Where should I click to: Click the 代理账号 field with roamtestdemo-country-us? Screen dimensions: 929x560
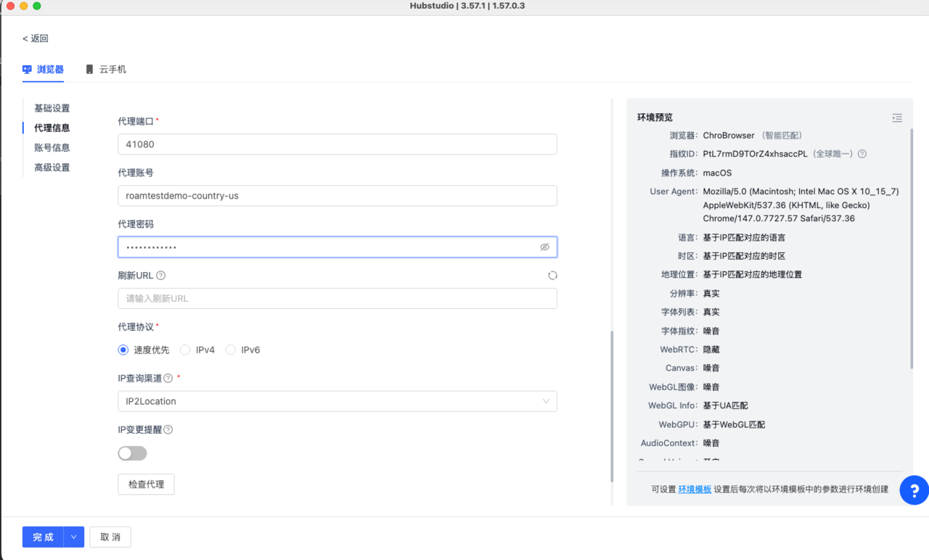337,196
